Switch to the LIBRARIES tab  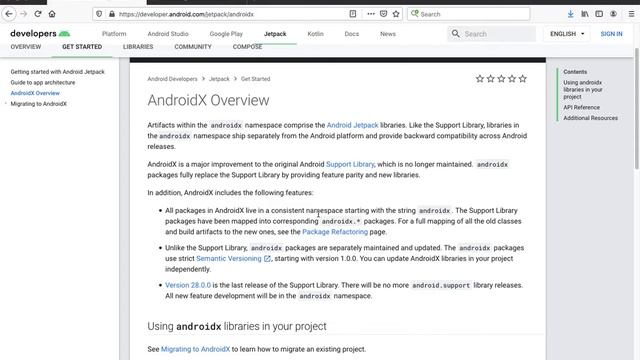tap(138, 47)
